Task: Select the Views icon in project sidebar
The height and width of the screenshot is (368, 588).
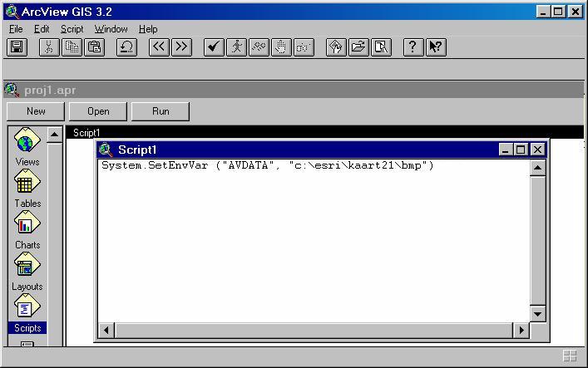Action: 27,147
